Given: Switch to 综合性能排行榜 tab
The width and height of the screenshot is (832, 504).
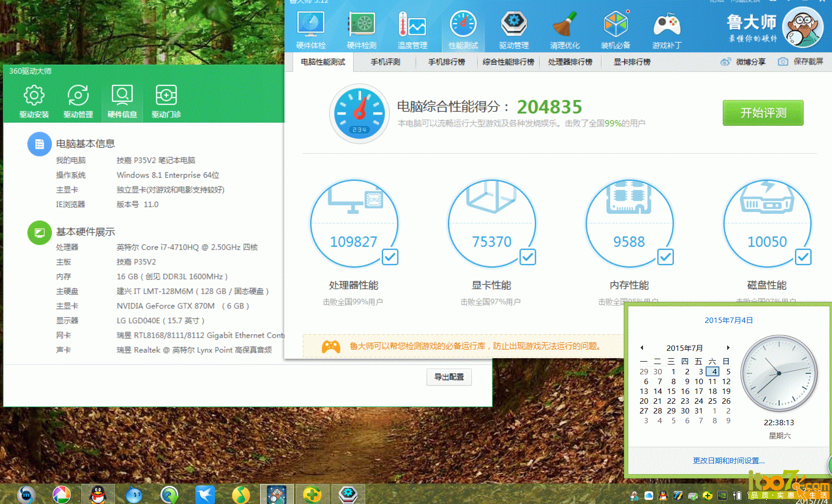Looking at the screenshot, I should click(x=508, y=62).
